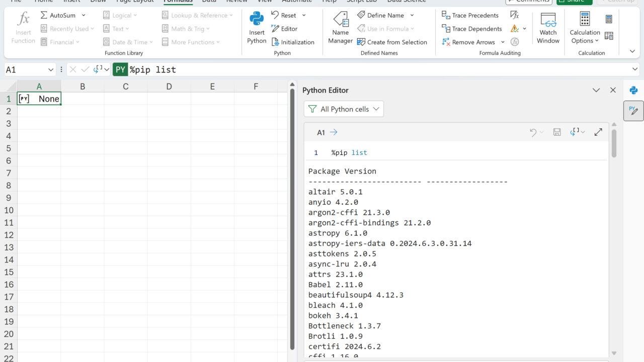Click the Python Editor vertical scrollbar

pos(614,143)
